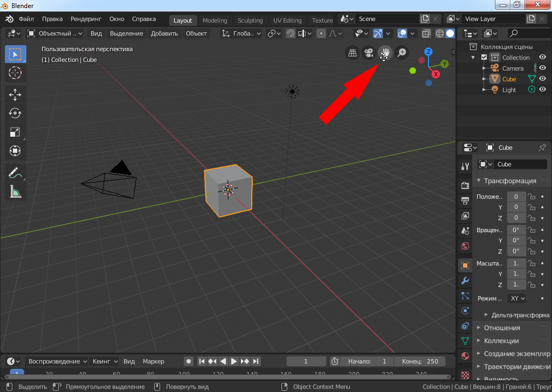Open the Объектный mode dropdown

tap(55, 33)
